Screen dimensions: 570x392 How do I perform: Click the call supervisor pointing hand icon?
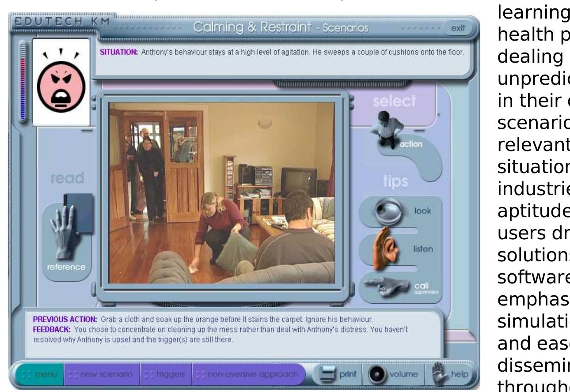click(x=388, y=286)
